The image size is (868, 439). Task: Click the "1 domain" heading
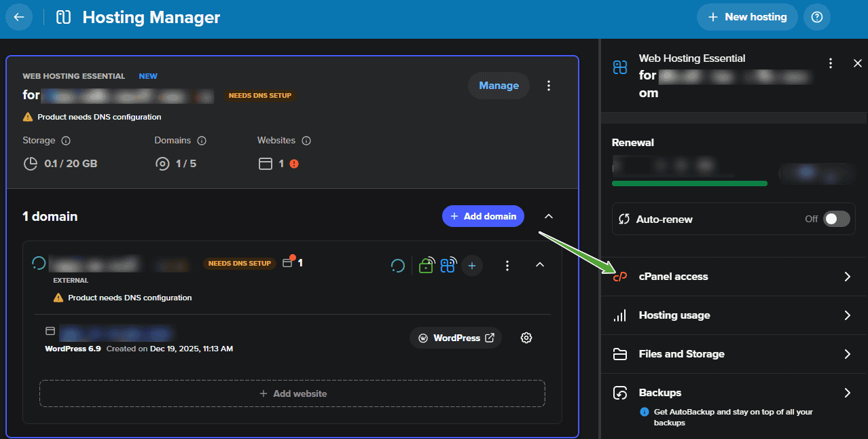point(50,216)
